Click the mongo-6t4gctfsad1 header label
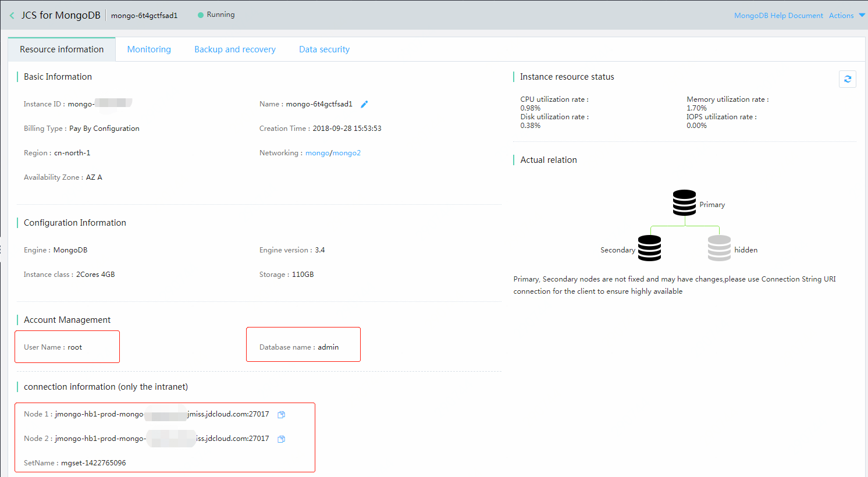 coord(144,16)
